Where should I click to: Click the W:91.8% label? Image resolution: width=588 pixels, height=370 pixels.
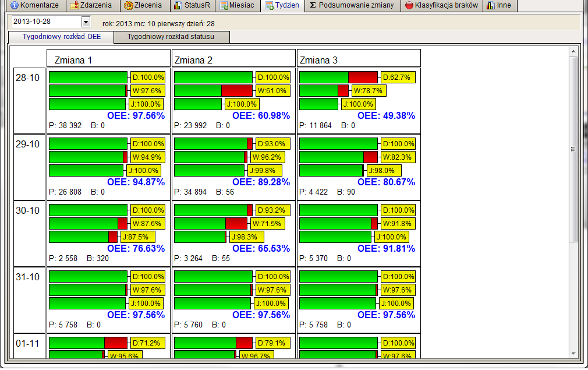pyautogui.click(x=398, y=224)
